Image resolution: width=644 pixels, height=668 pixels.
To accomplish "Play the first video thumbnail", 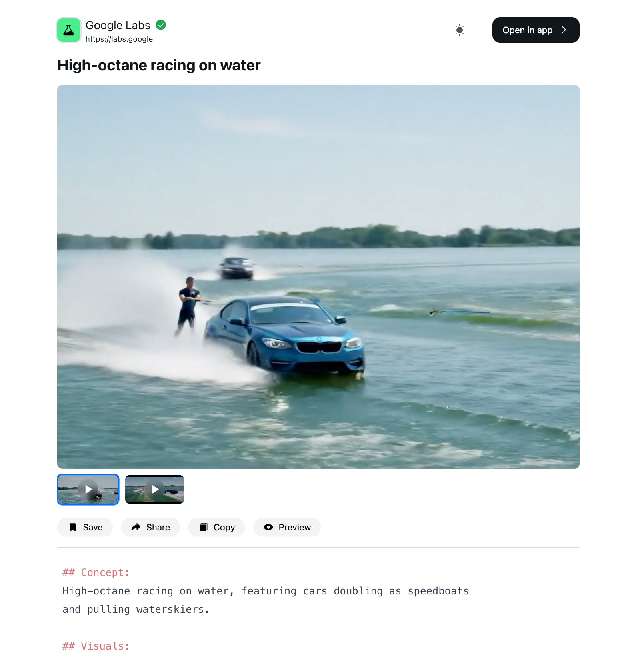I will click(x=88, y=490).
